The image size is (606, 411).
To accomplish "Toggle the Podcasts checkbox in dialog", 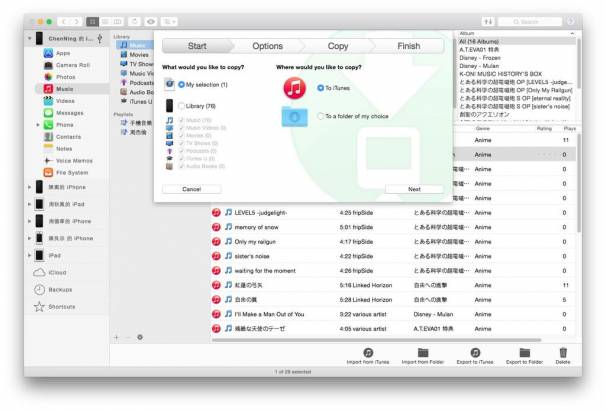I will [x=181, y=151].
